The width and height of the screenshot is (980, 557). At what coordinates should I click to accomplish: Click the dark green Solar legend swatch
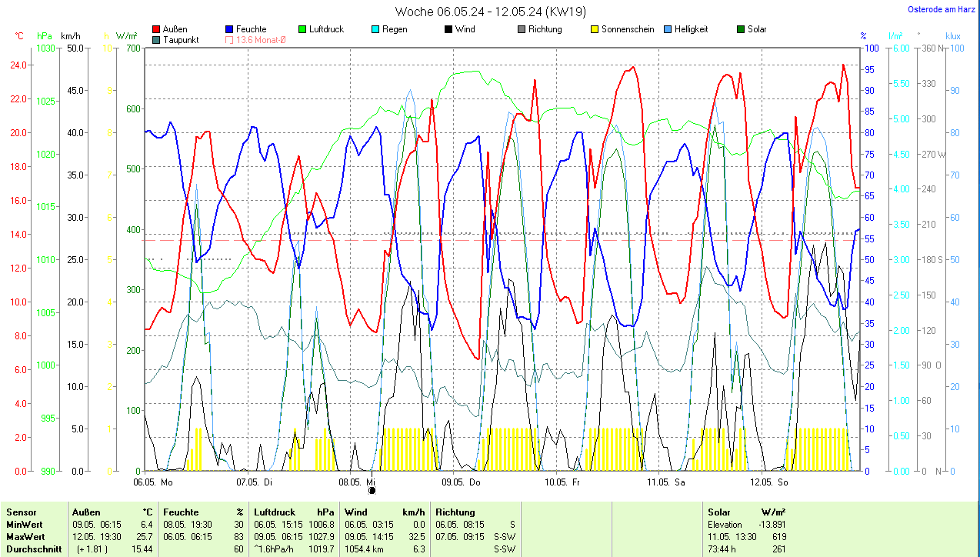pos(741,29)
